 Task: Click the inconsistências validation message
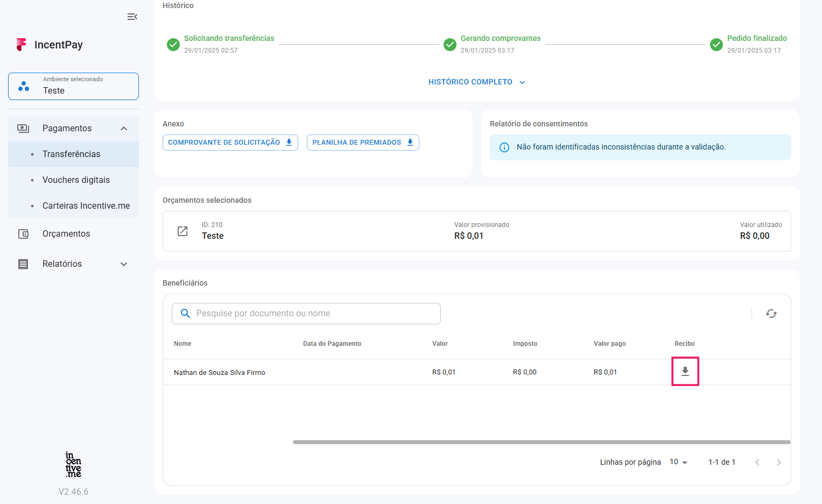[621, 147]
